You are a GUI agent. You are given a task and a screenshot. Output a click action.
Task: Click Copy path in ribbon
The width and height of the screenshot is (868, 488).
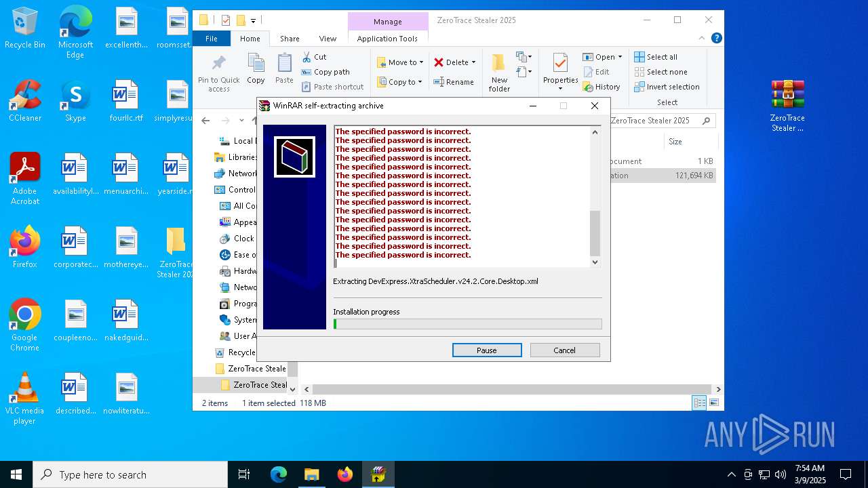pos(325,72)
